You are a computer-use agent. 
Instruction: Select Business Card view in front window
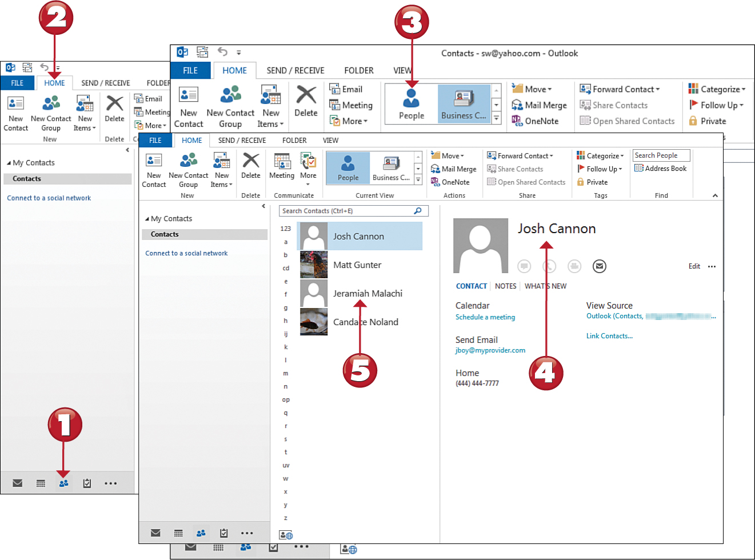391,167
